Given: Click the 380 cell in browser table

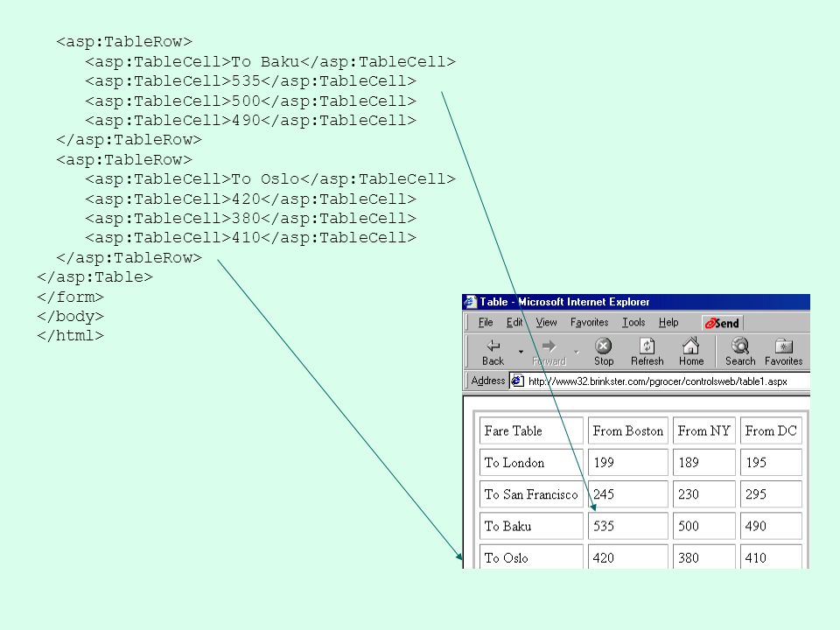Looking at the screenshot, I should [x=703, y=557].
